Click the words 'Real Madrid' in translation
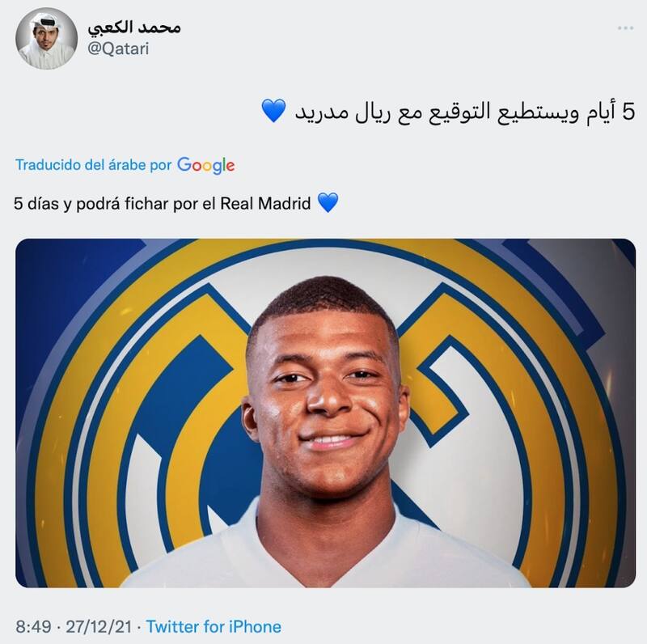 click(265, 204)
